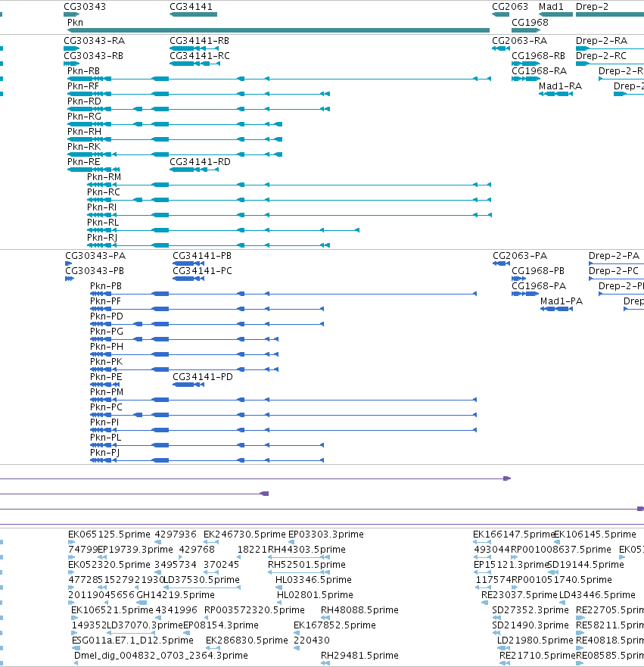644x667 pixels.
Task: Click the Pkn-RL transcript label
Action: pos(103,223)
